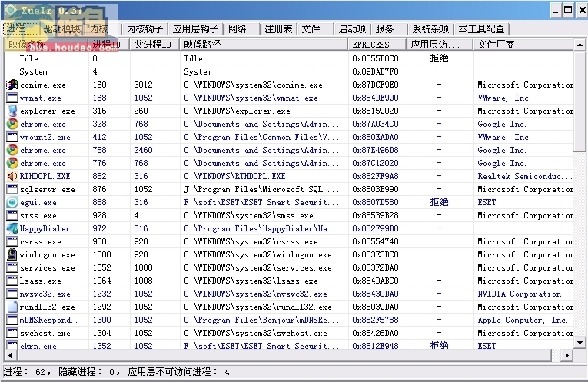Click the PID 1052 of services.exe

coord(102,267)
